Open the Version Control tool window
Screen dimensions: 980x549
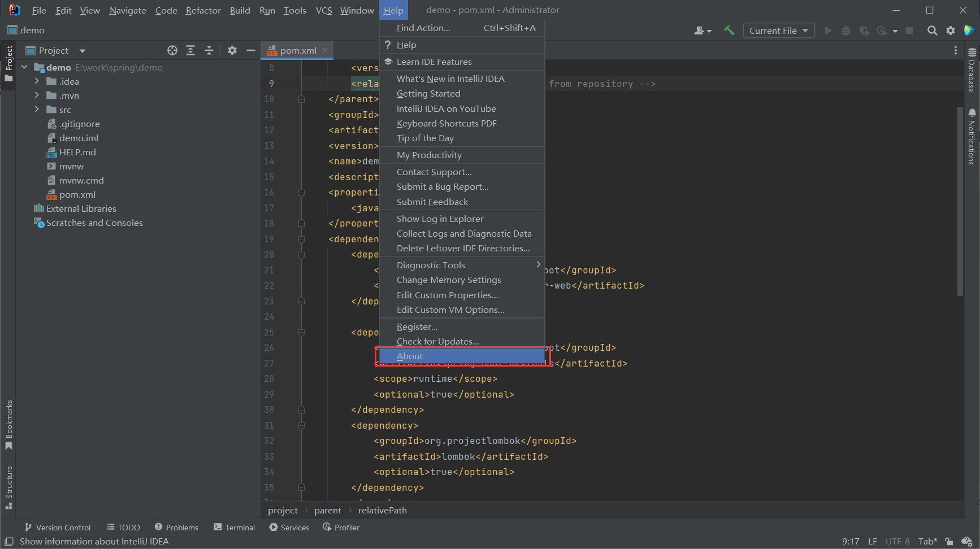58,528
